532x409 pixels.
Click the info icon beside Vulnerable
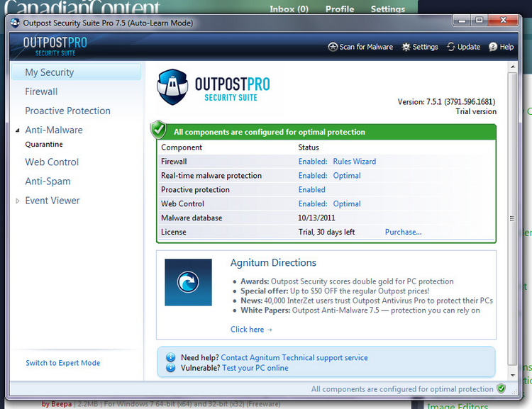[x=171, y=368]
